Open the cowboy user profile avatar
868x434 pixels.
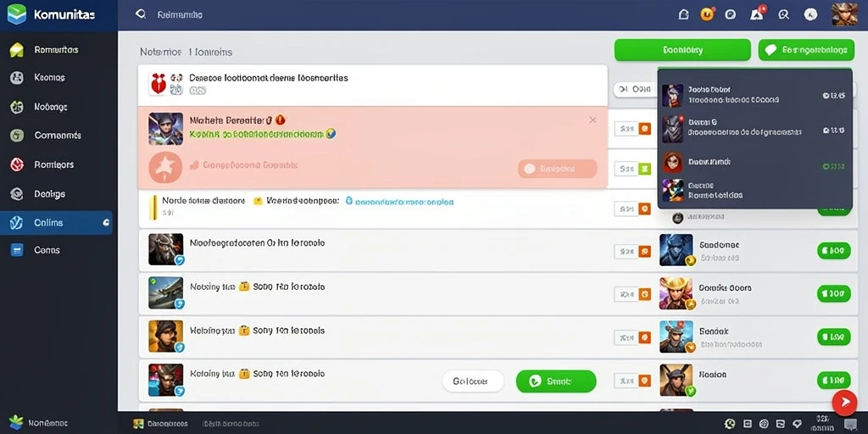tap(845, 14)
